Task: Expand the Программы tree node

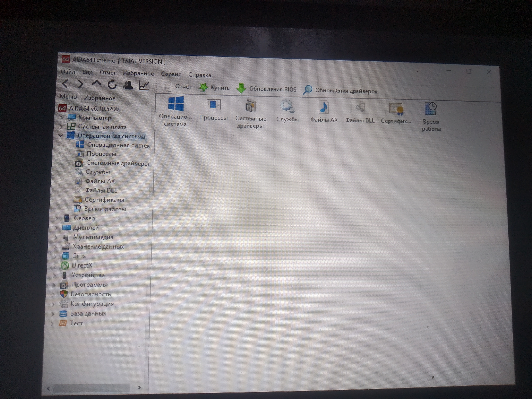Action: point(54,285)
